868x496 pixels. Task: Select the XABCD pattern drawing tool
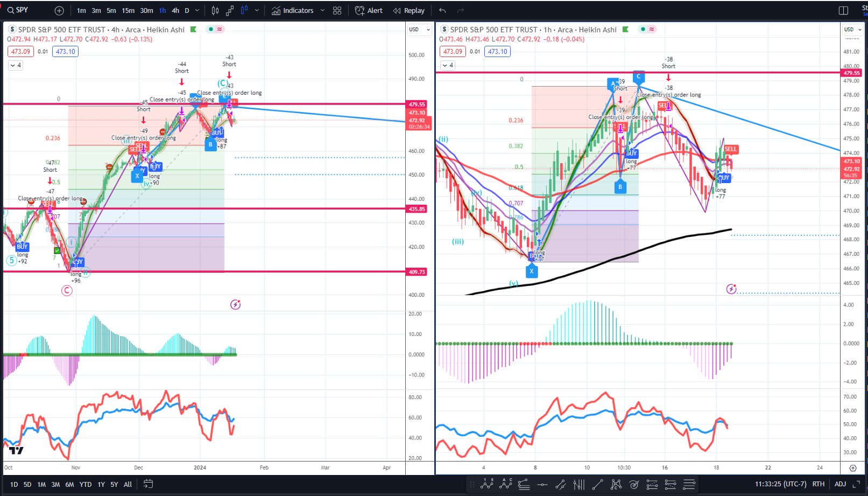point(616,485)
